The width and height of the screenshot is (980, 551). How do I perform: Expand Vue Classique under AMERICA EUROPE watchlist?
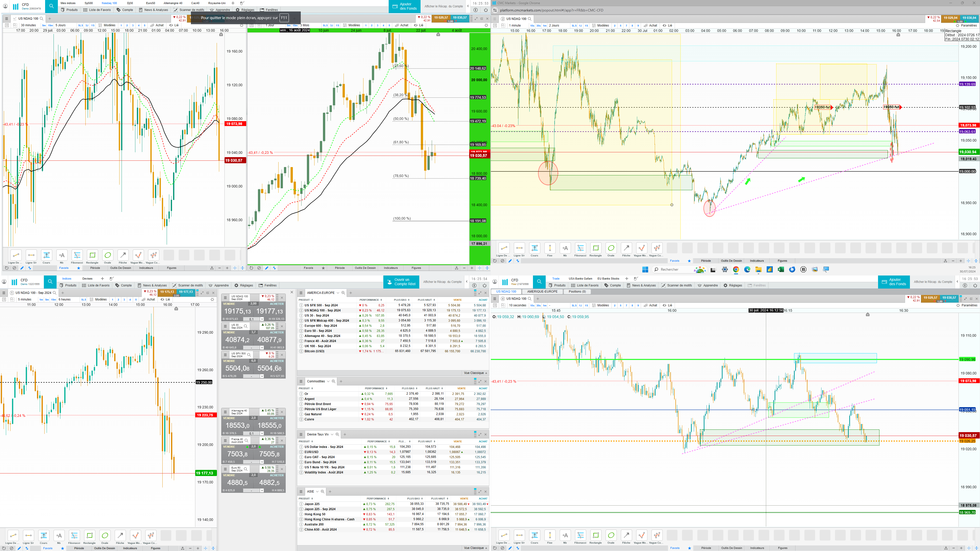pos(475,373)
